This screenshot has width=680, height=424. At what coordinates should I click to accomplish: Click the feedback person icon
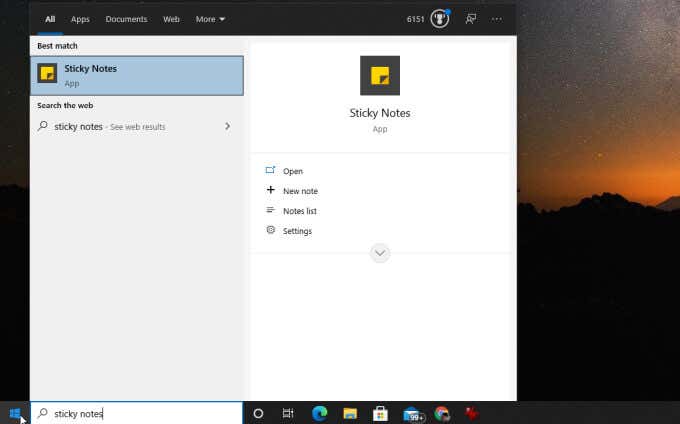pos(471,19)
